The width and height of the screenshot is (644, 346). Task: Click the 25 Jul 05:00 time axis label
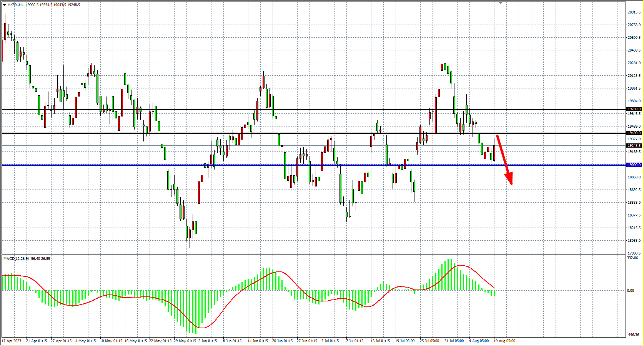[429, 341]
